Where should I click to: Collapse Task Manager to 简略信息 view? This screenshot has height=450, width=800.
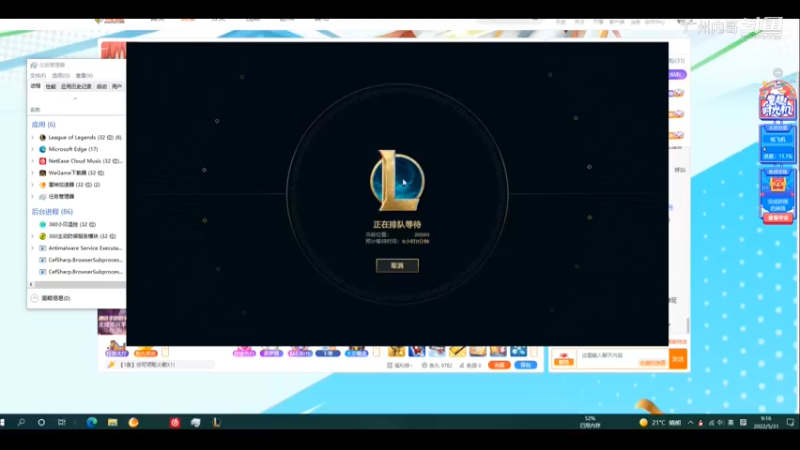pos(50,298)
